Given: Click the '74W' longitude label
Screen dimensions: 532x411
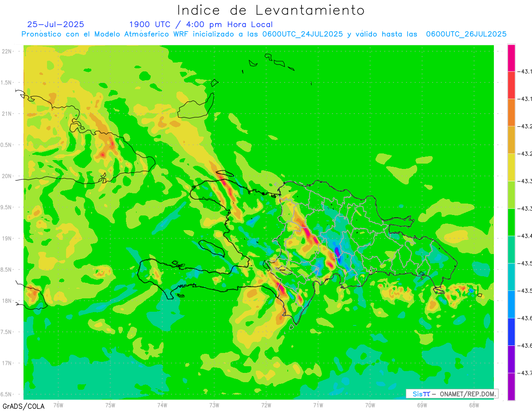Looking at the screenshot, I should (x=162, y=405).
